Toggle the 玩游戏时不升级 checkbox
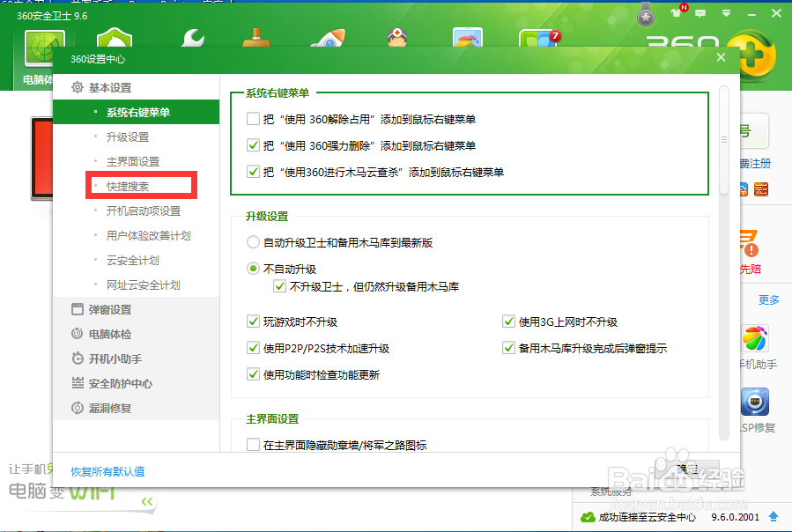This screenshot has height=532, width=792. coord(253,321)
